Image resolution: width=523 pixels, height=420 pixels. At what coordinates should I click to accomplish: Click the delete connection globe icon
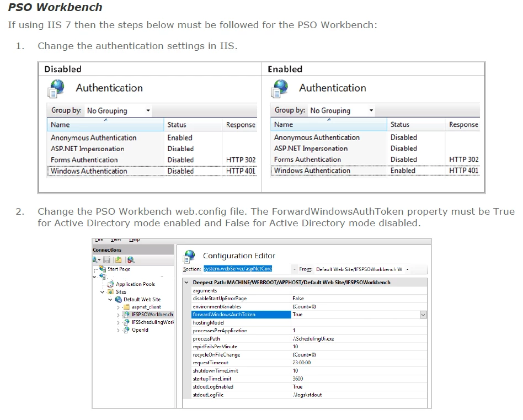pos(131,259)
